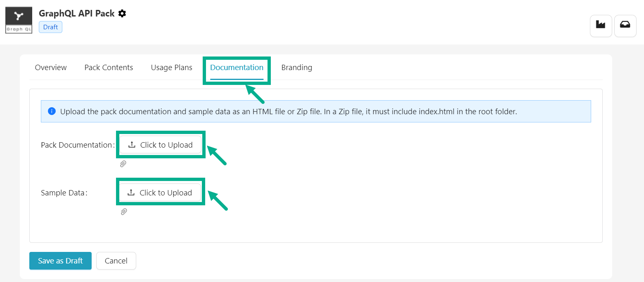Reselect the Documentation tab
Image resolution: width=644 pixels, height=282 pixels.
[237, 67]
